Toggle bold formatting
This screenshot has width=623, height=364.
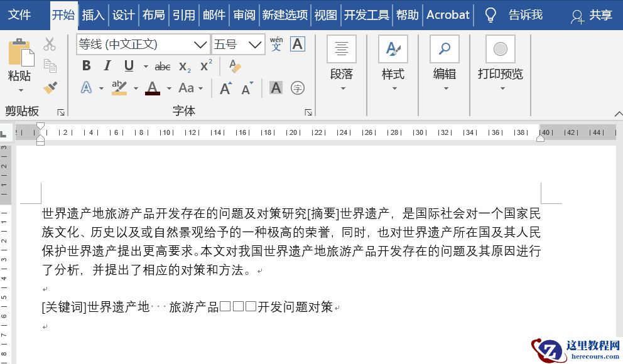pyautogui.click(x=86, y=65)
